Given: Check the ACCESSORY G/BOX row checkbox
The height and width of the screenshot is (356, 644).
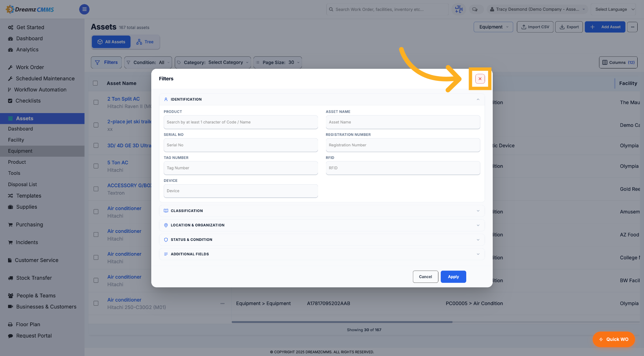Looking at the screenshot, I should click(96, 189).
